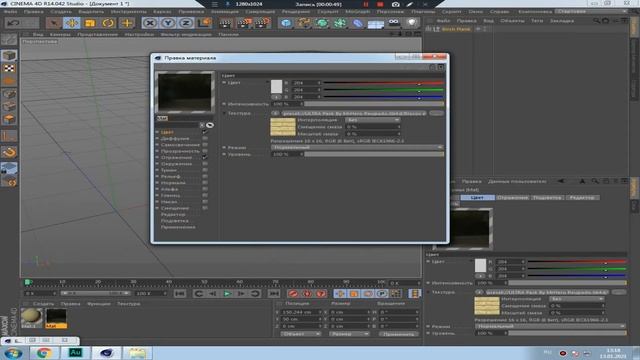This screenshot has width=640, height=360.
Task: Jump to end of the animation
Action: point(274,293)
